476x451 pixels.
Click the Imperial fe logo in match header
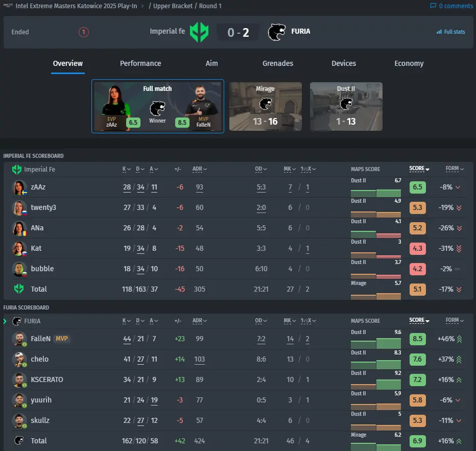coord(199,32)
